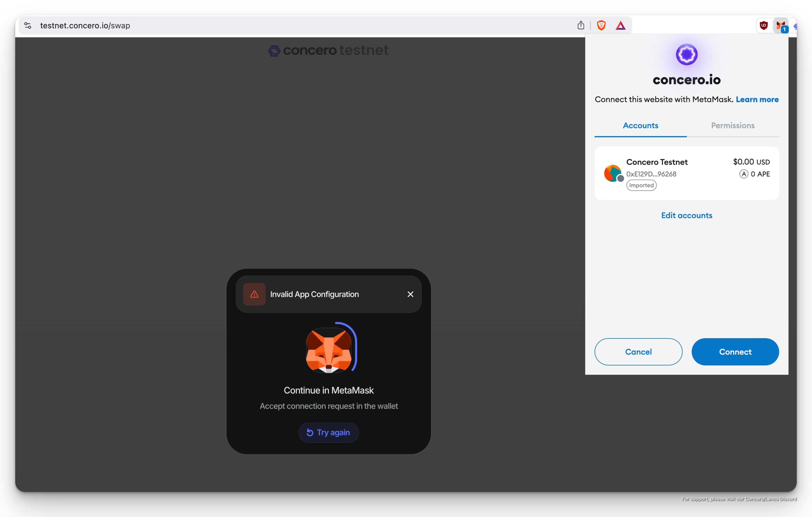
Task: Click the share icon in address bar
Action: pos(580,25)
